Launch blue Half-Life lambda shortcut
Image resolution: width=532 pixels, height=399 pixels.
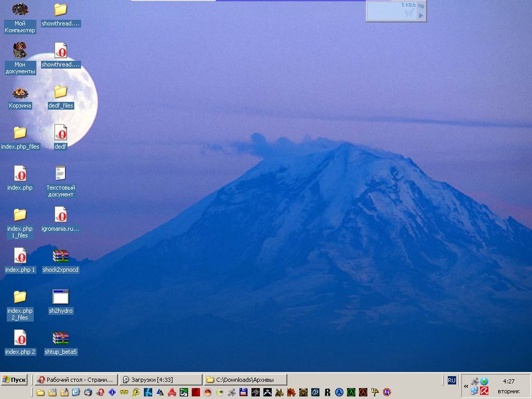[339, 393]
